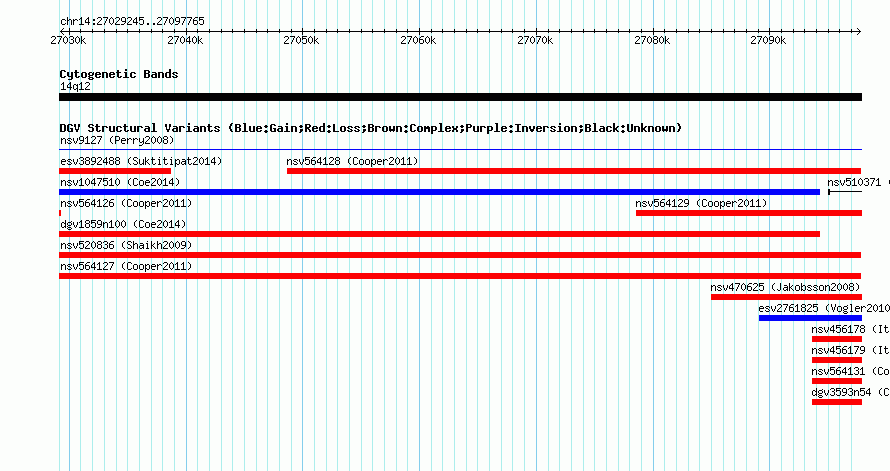
Task: Click the Cytogenetic Bands track title
Action: pyautogui.click(x=119, y=74)
